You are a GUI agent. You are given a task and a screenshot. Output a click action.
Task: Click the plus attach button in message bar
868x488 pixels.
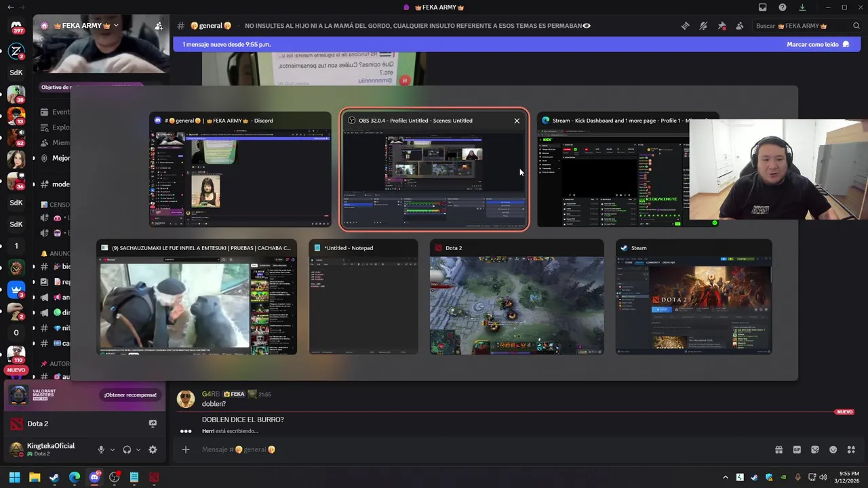(x=185, y=449)
